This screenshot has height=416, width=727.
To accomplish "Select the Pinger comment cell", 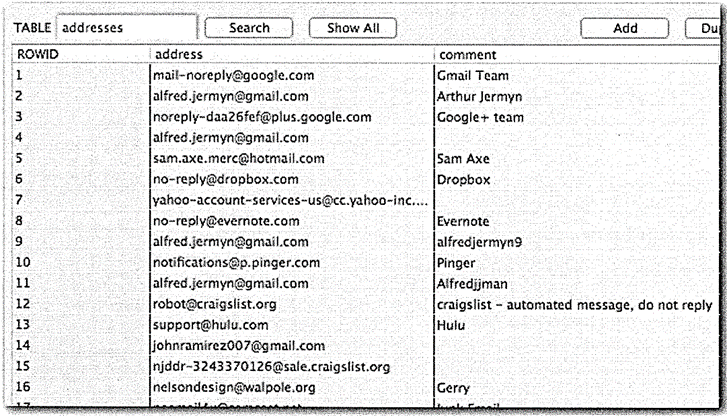I will click(577, 262).
